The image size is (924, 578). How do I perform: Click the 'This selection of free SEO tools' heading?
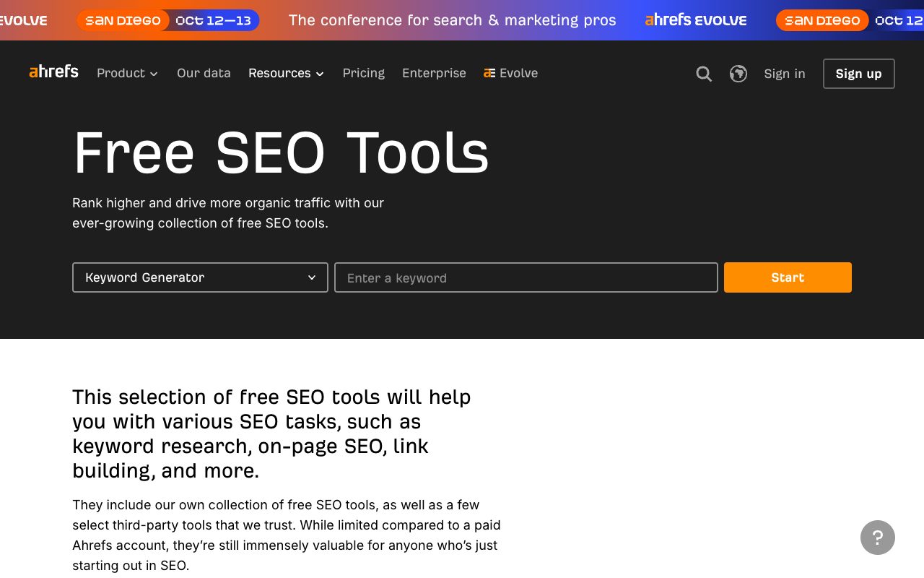(x=271, y=433)
